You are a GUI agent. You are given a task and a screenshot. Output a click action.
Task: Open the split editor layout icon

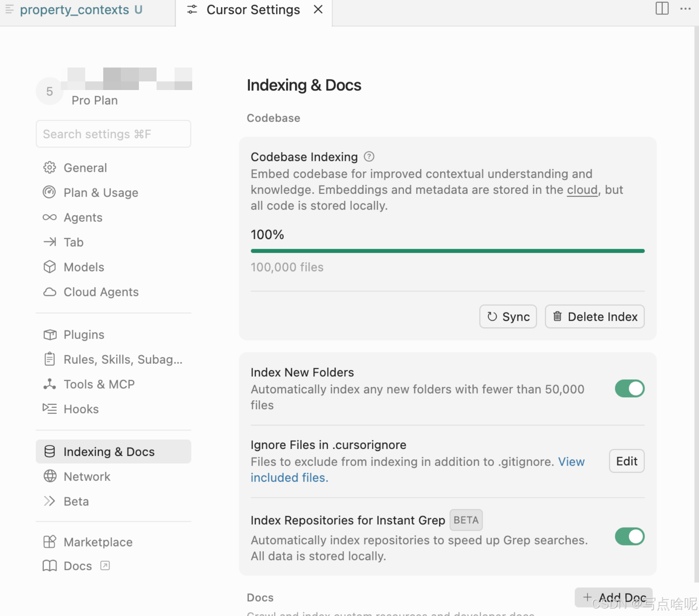662,9
